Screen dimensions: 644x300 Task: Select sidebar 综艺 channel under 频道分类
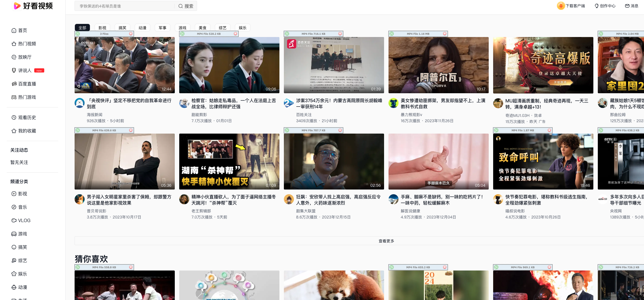coord(19,260)
